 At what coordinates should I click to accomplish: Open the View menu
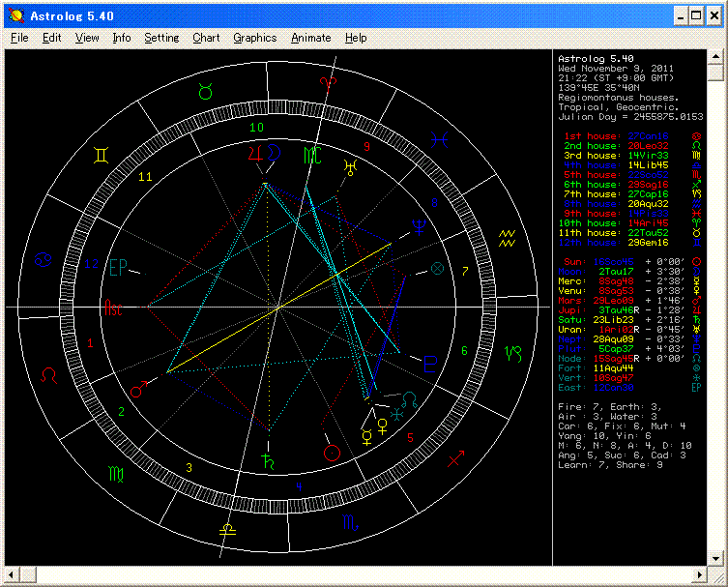point(87,38)
